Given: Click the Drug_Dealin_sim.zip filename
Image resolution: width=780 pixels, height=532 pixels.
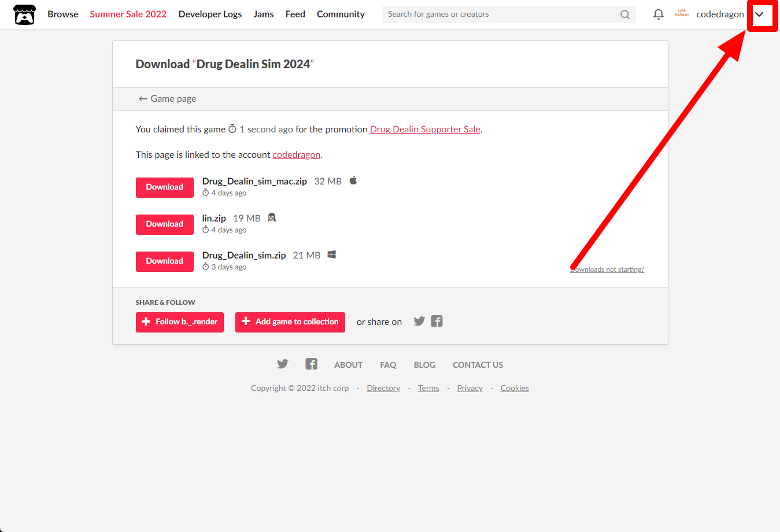Looking at the screenshot, I should click(x=244, y=256).
